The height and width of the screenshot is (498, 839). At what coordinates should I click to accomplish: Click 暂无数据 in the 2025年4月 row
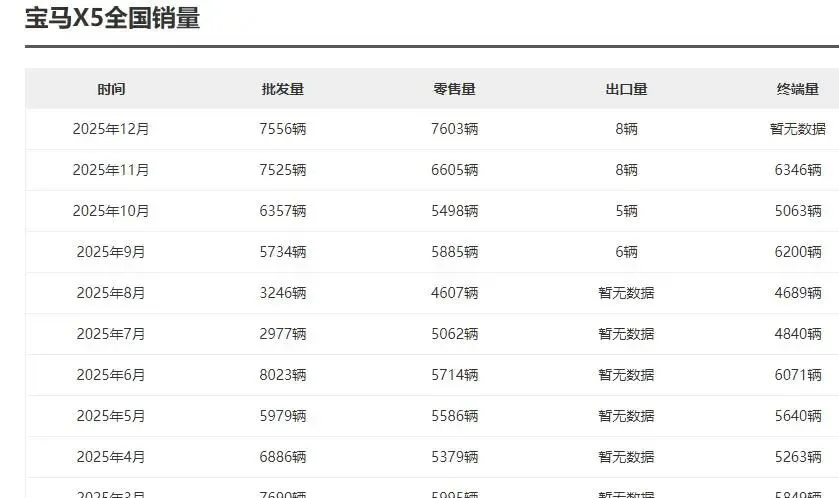(626, 457)
